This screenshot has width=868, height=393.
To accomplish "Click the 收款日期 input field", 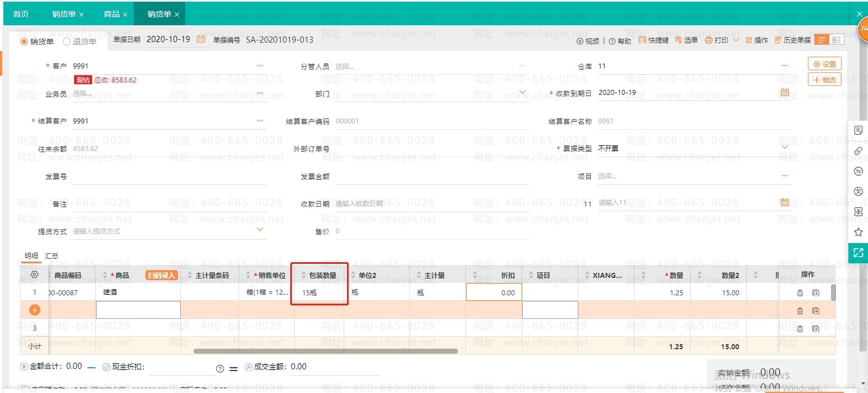I will pos(432,204).
